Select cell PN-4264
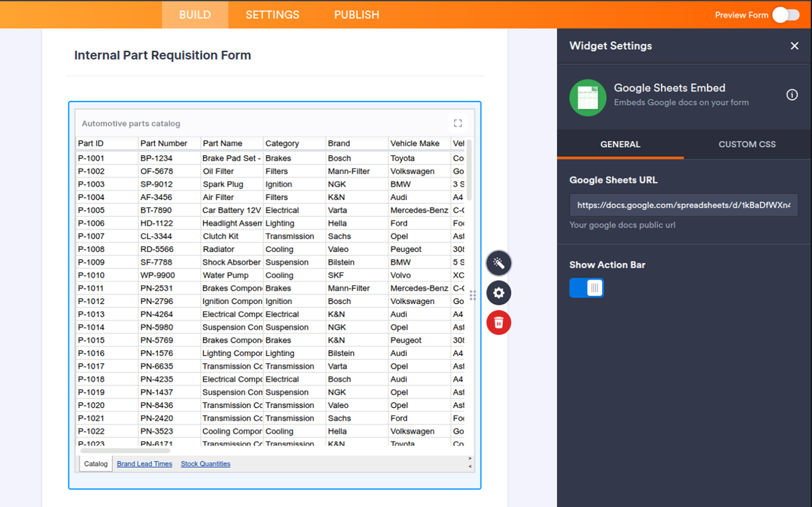812x507 pixels. pos(169,314)
